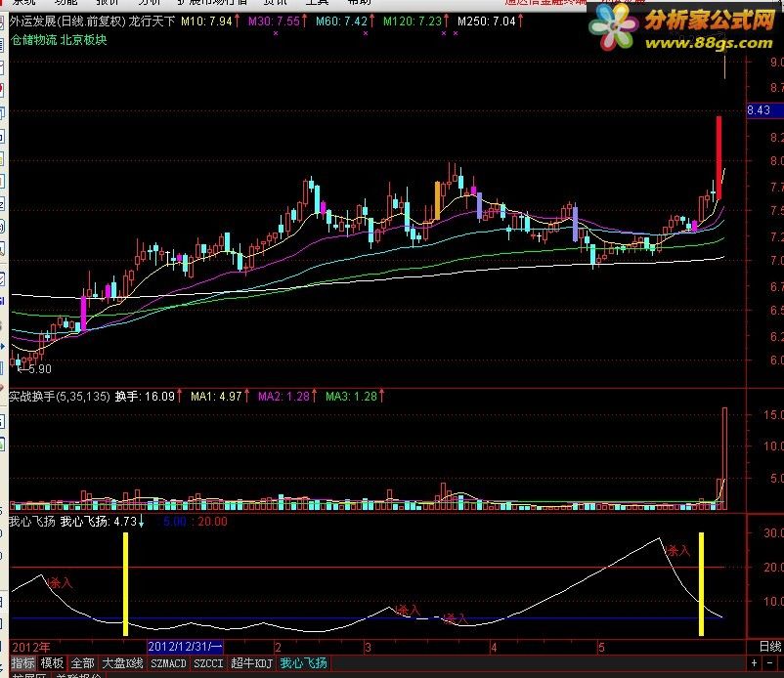Open the 指标 tab

click(23, 663)
